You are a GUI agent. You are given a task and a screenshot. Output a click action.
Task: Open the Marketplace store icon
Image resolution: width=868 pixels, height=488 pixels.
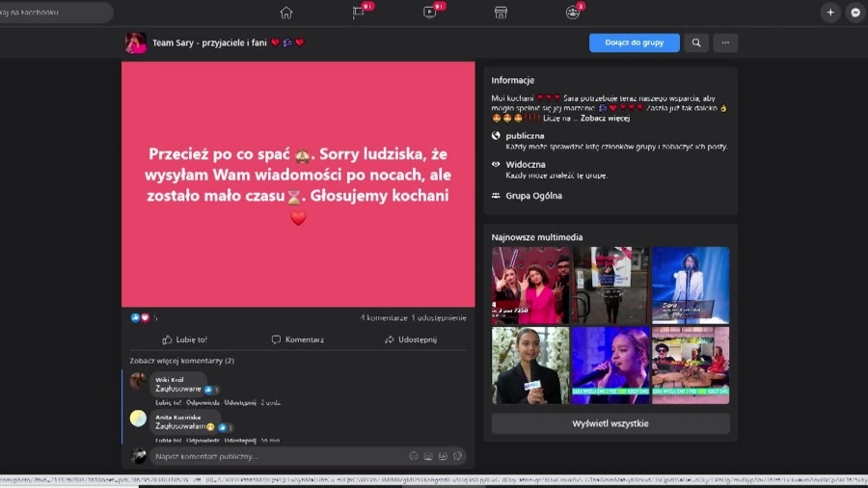pos(501,13)
